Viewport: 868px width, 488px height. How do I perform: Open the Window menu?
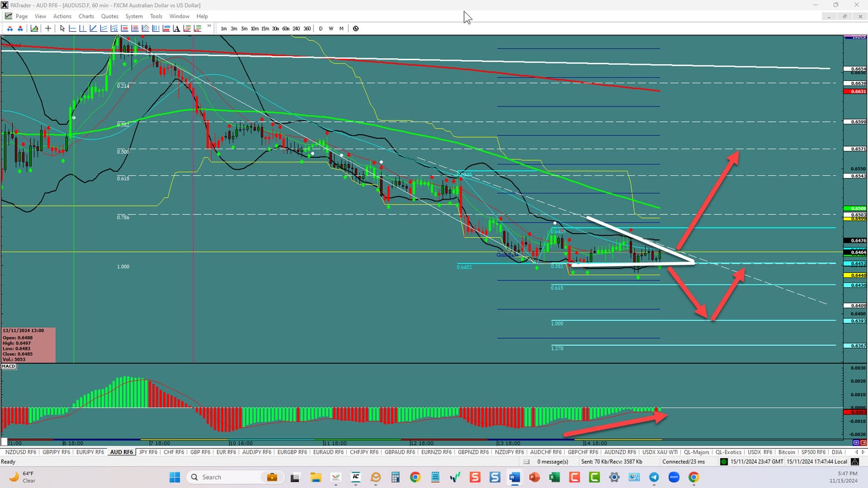coord(179,16)
